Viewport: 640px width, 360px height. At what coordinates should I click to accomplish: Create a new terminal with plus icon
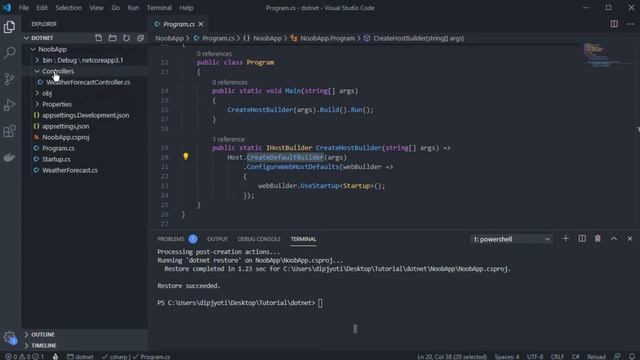pyautogui.click(x=565, y=238)
